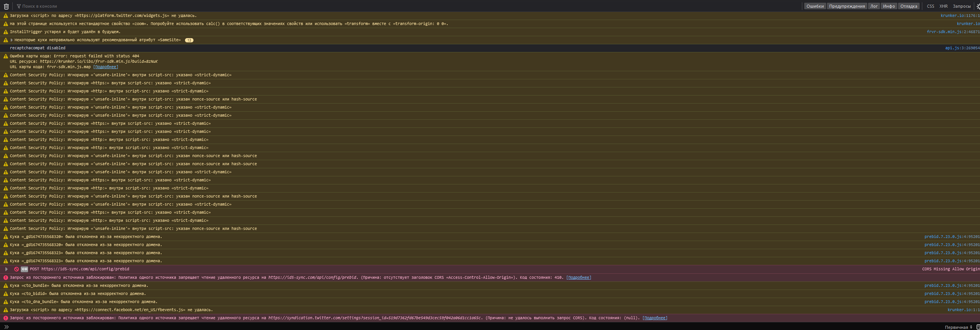The height and width of the screenshot is (330, 980).
Task: Click the filter funnel icon in search box
Action: click(x=19, y=6)
